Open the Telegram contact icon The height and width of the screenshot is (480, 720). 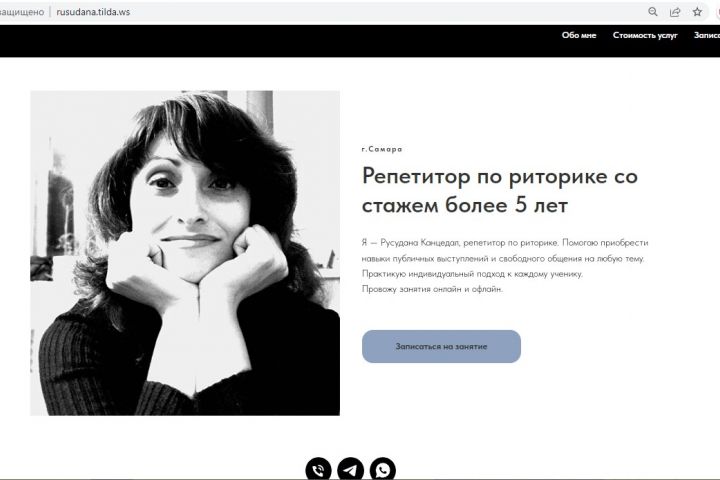(350, 469)
